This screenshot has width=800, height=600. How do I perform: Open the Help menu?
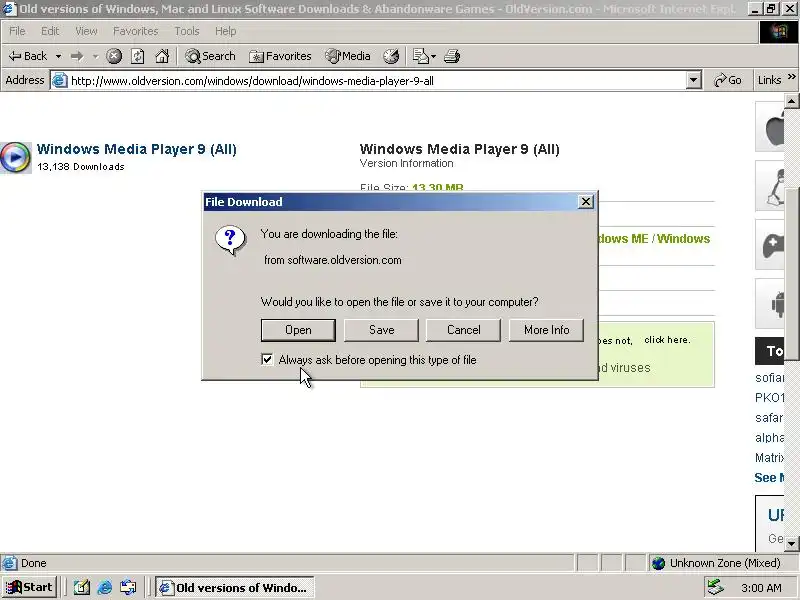point(226,32)
